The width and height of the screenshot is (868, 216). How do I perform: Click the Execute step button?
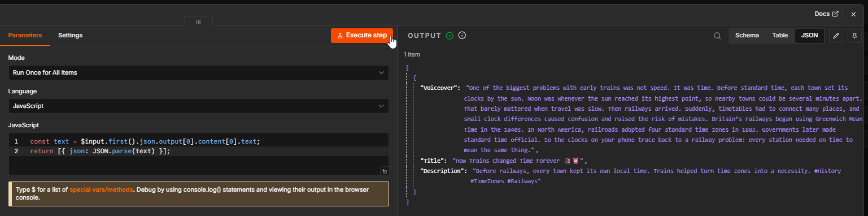click(361, 35)
